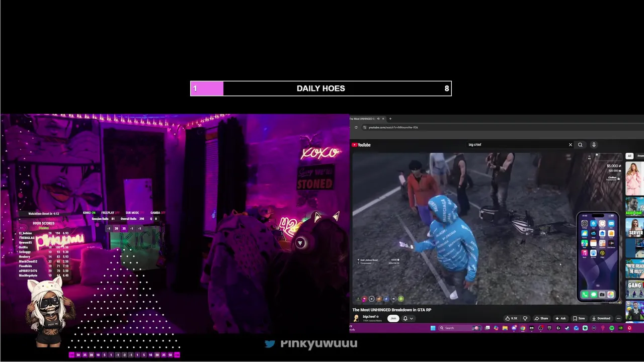Viewport: 644px width, 362px height.
Task: Open File Explorer from taskbar
Action: coord(505,328)
